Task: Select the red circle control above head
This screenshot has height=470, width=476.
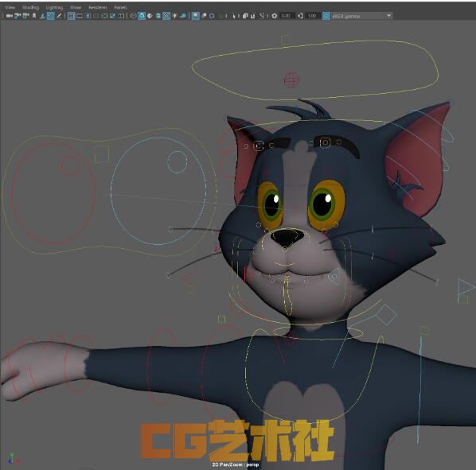Action: tap(291, 80)
